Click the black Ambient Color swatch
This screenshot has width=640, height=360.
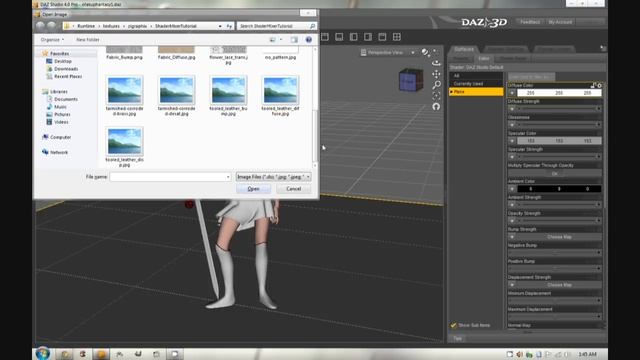[559, 189]
